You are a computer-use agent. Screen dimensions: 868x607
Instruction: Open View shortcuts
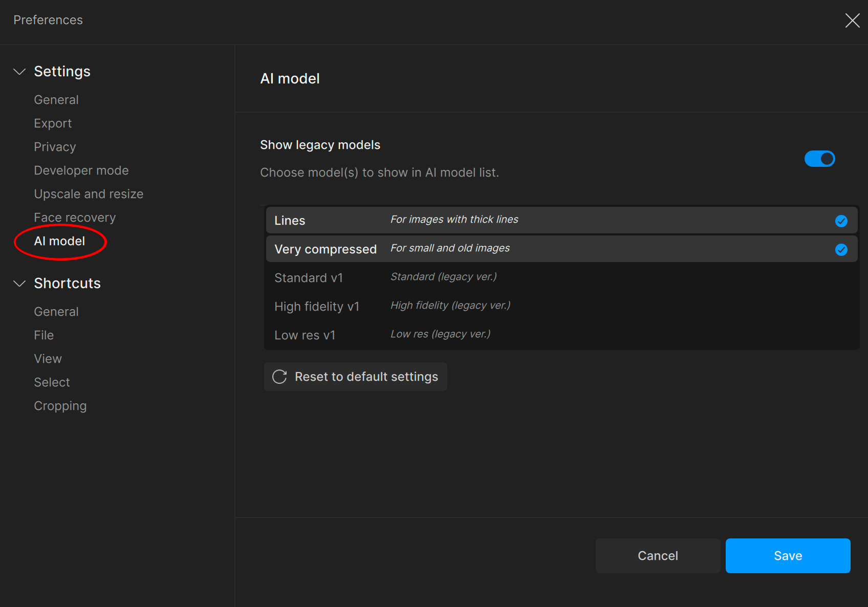pos(48,359)
